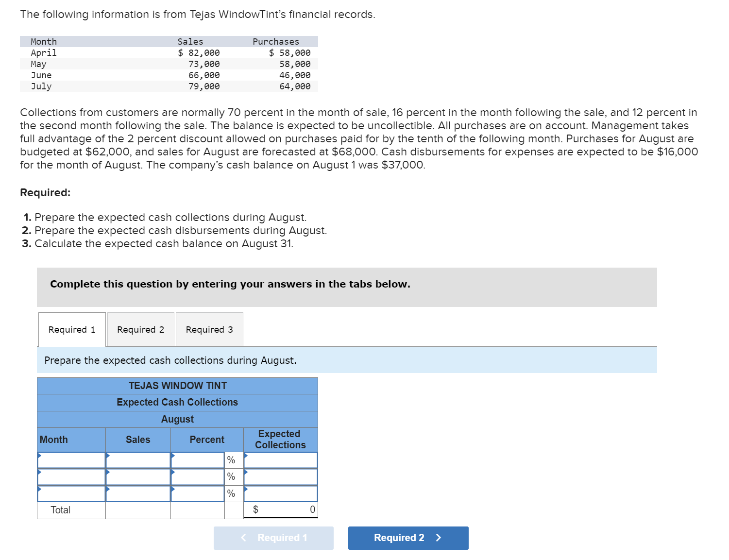
Task: Select the third row Month cell
Action: [71, 493]
